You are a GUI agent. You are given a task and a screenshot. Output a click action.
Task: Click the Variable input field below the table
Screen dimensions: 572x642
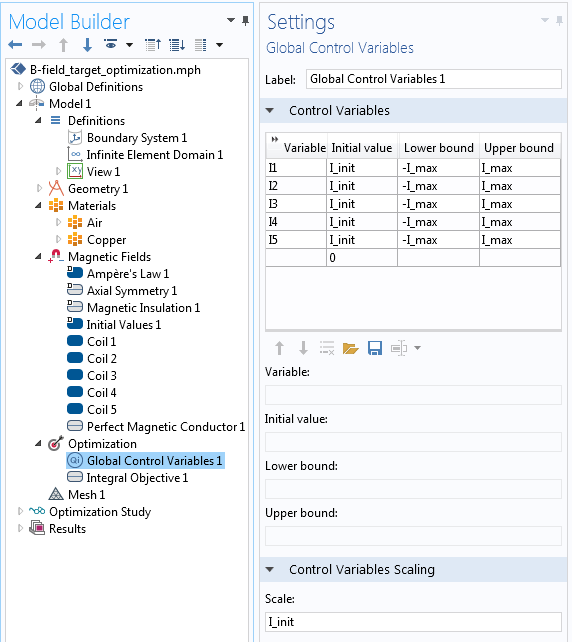tap(414, 395)
